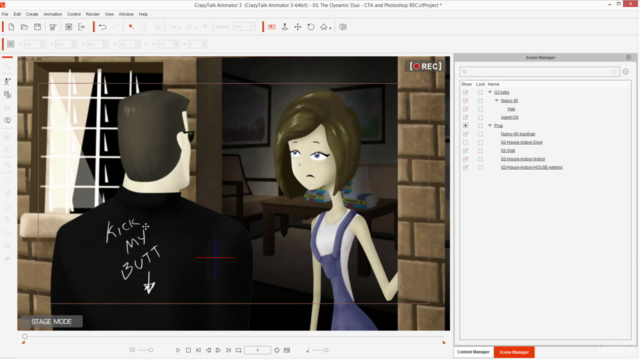Open project settings gear near frame field

(x=277, y=350)
